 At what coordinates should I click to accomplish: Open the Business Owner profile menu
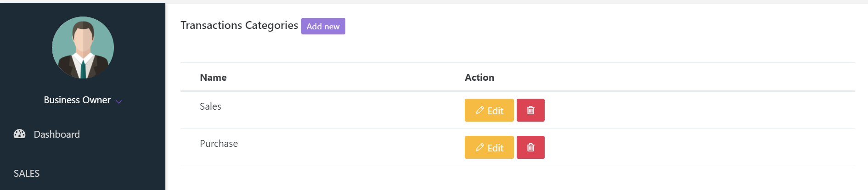pyautogui.click(x=77, y=100)
